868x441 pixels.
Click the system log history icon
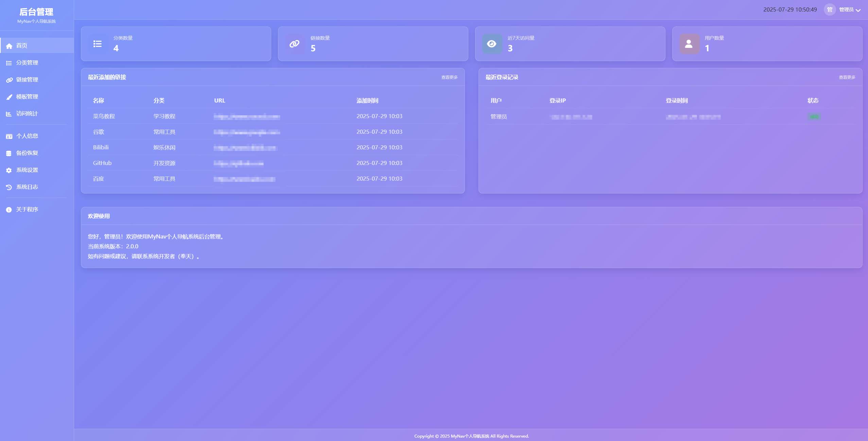coord(9,187)
